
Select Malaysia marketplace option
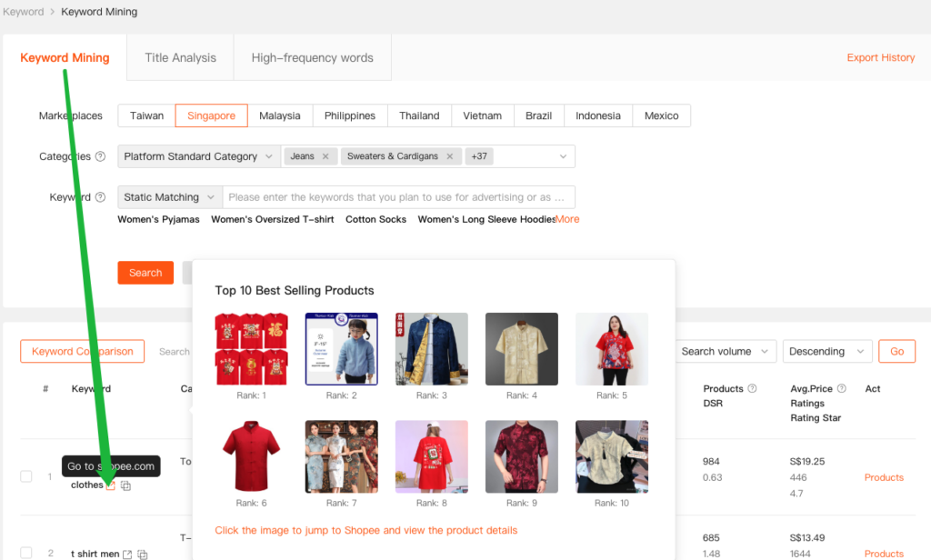tap(279, 115)
